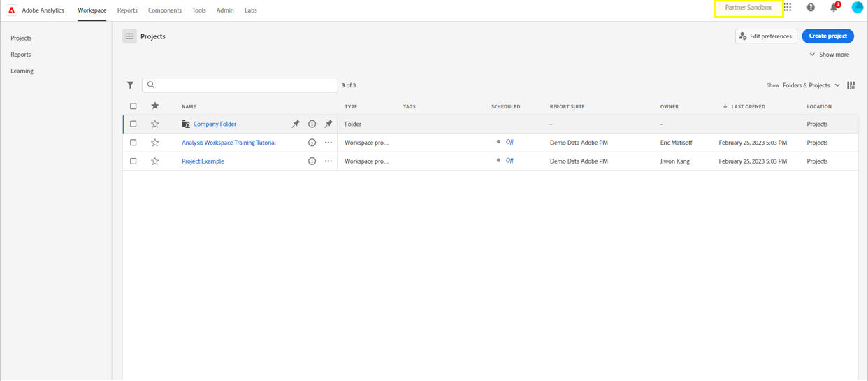Screen dimensions: 868x381
Task: Favorite the Analysis Workspace Training Tutorial star
Action: [x=155, y=143]
